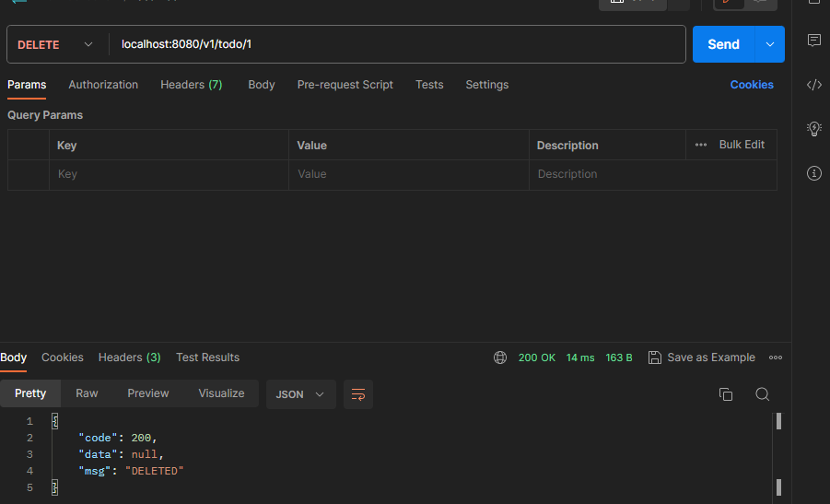Click the query param Value field

409,175
